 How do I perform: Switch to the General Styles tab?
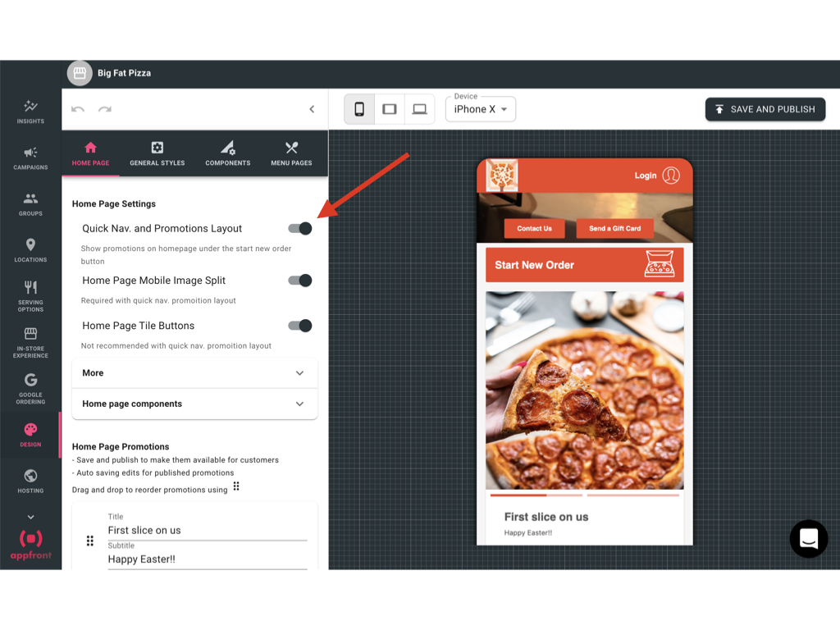[x=157, y=153]
